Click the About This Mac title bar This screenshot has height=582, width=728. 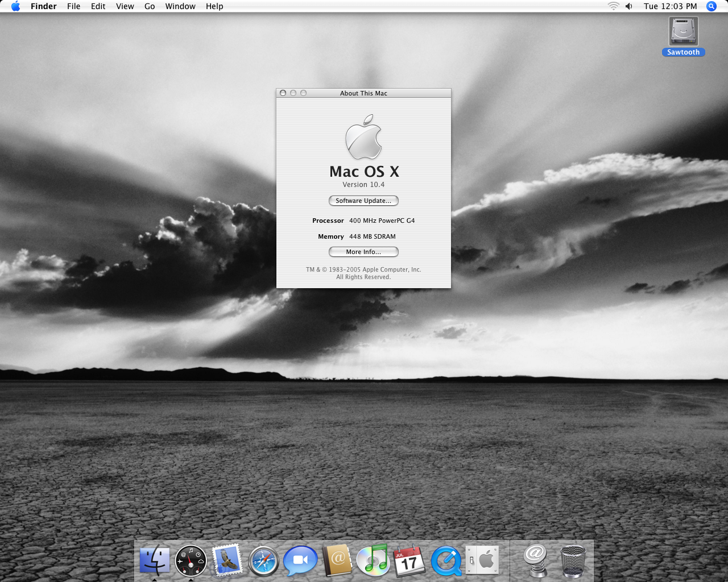tap(363, 93)
